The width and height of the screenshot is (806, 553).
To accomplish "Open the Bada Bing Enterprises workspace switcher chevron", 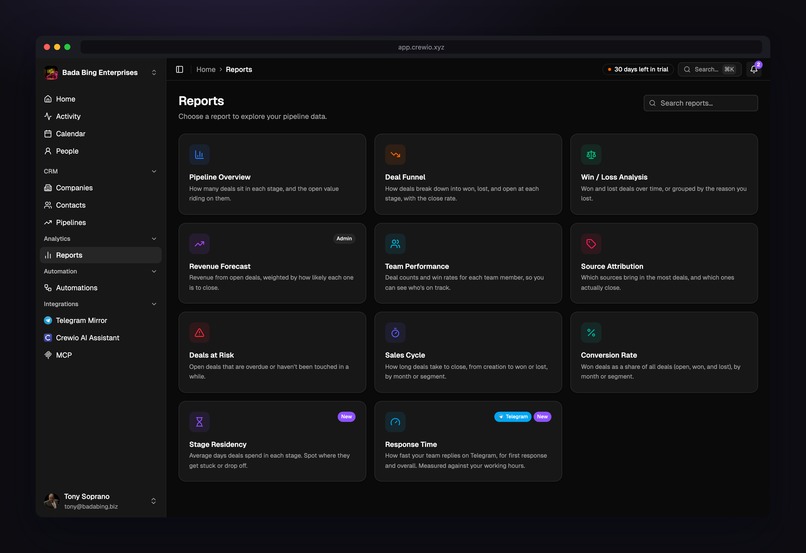I will [154, 72].
